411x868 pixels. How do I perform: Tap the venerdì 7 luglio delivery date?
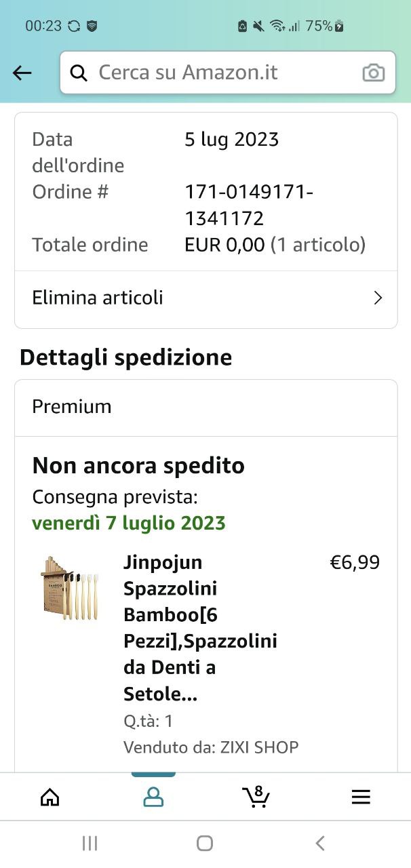[129, 524]
